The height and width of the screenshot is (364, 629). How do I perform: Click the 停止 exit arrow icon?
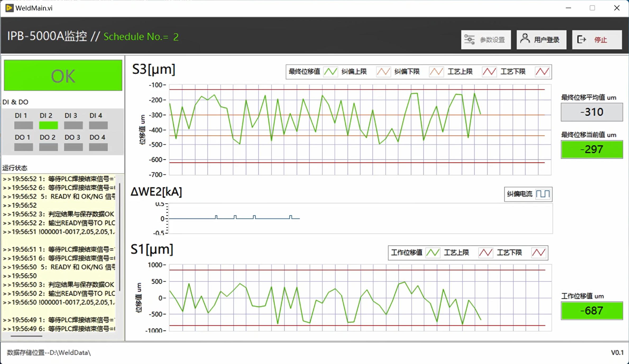pos(581,40)
